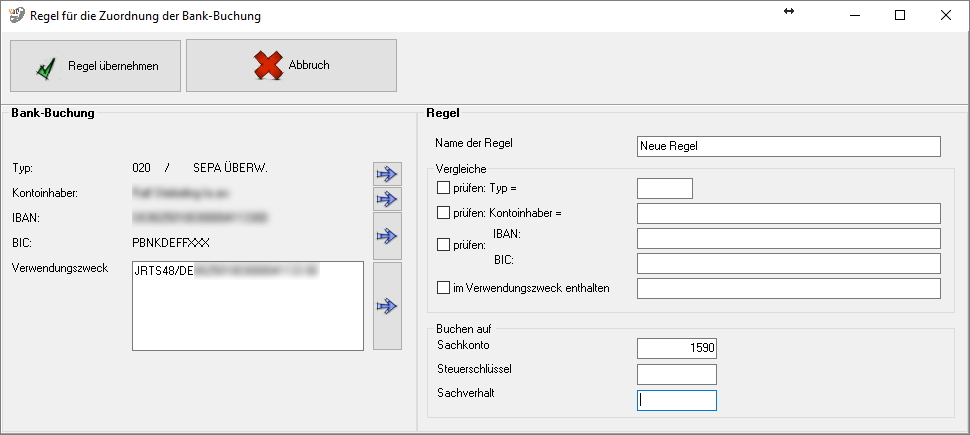Image resolution: width=970 pixels, height=435 pixels.
Task: Cancel the dialog with Abbruch
Action: coord(291,66)
